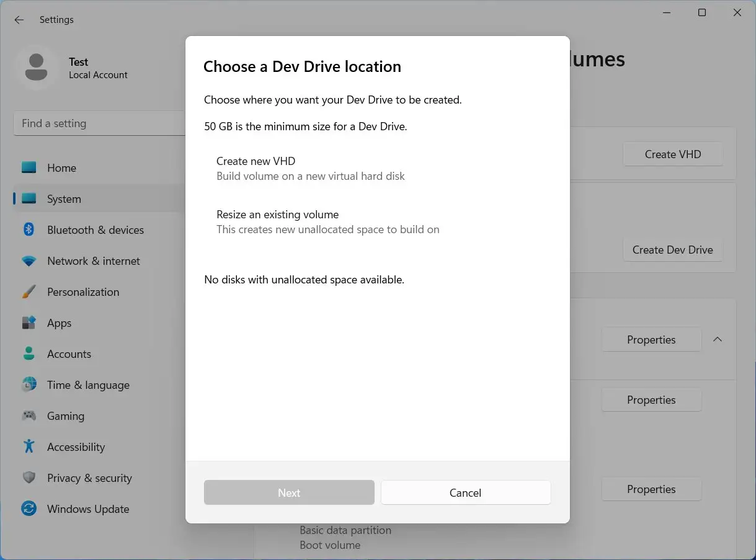Open Bluetooth & devices settings
Viewport: 756px width, 560px height.
click(x=95, y=229)
